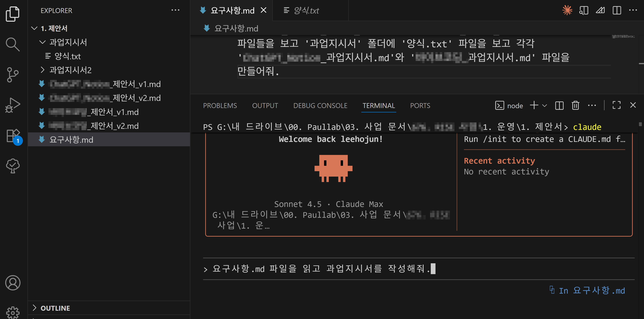Open 양식.txt in the explorer tree

[68, 56]
